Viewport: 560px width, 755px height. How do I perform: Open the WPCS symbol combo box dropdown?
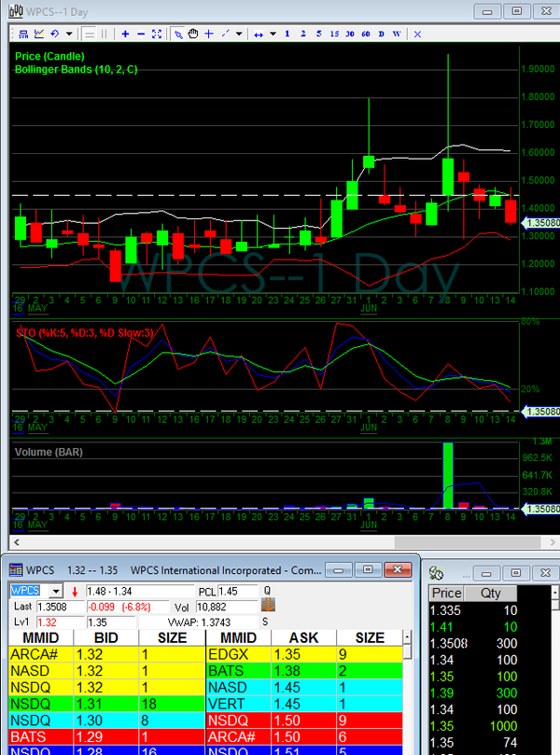[x=56, y=591]
